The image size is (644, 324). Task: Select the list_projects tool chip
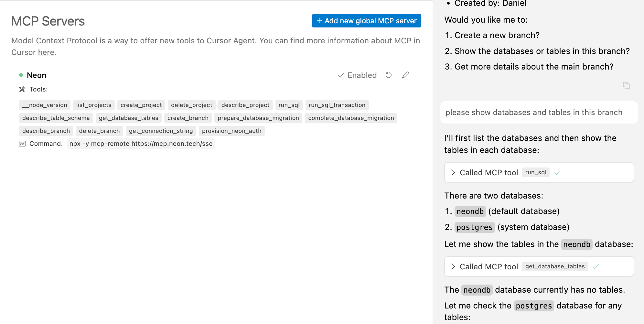point(94,105)
